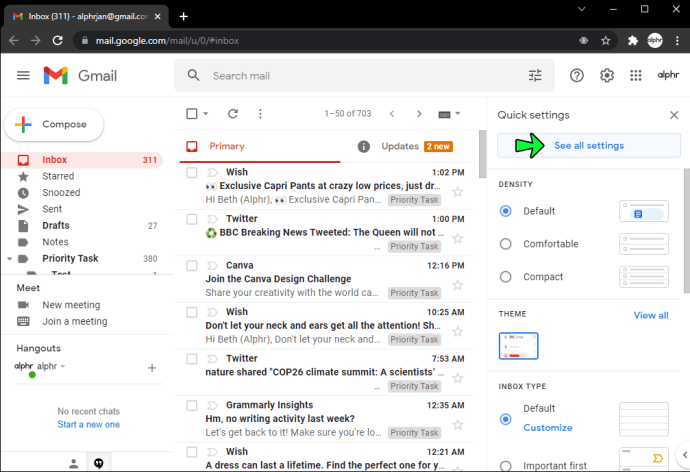Click Customize inbox type link
The height and width of the screenshot is (472, 690).
pyautogui.click(x=547, y=428)
